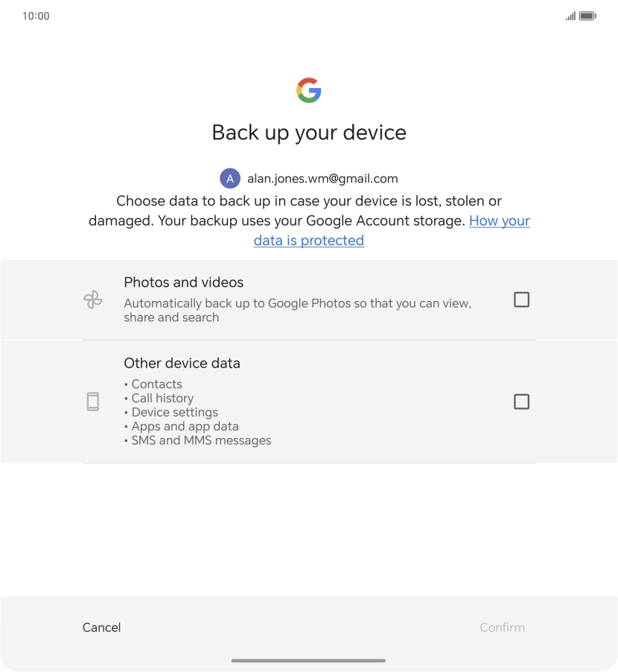Select the 'Photos and videos' title
618x672 pixels.
pyautogui.click(x=184, y=282)
